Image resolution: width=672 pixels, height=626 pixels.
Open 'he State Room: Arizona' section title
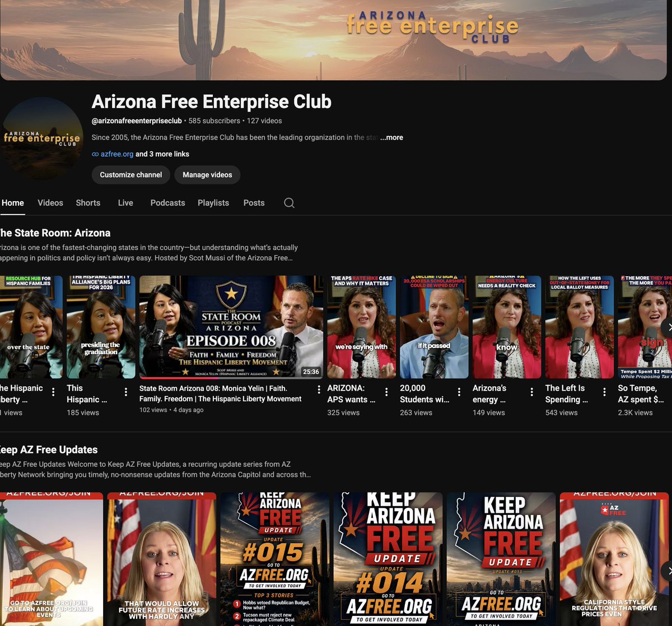[55, 233]
